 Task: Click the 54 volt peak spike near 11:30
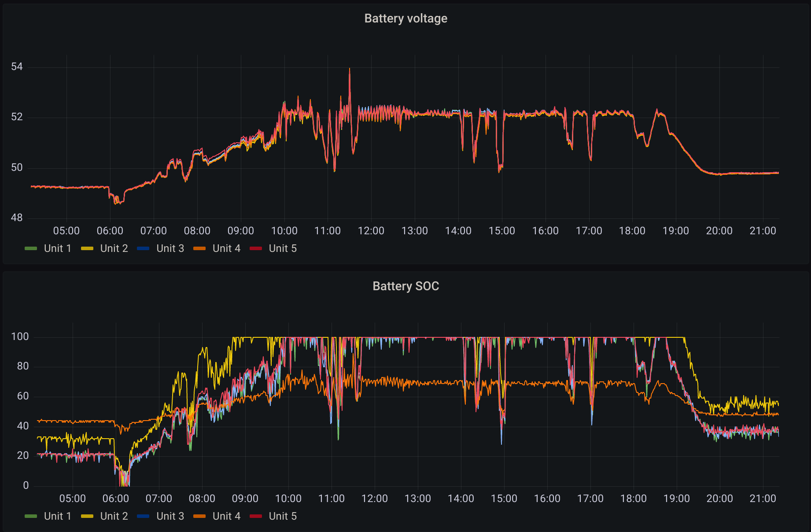[350, 69]
